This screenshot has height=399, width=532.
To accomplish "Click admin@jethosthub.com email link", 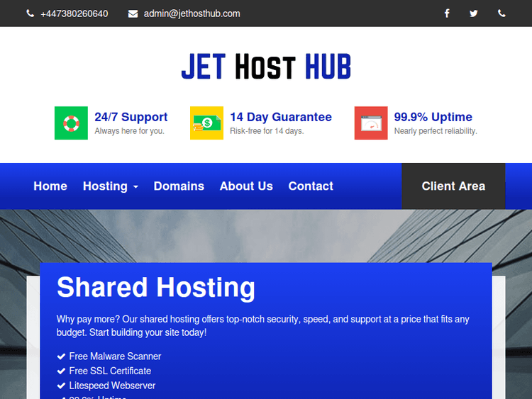I will pos(192,14).
